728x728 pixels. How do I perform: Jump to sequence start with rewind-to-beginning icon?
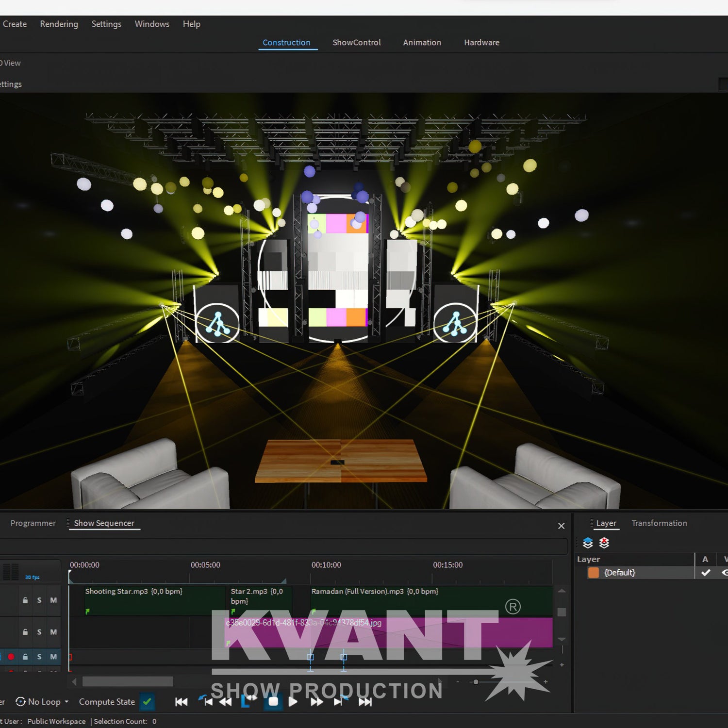tap(182, 702)
